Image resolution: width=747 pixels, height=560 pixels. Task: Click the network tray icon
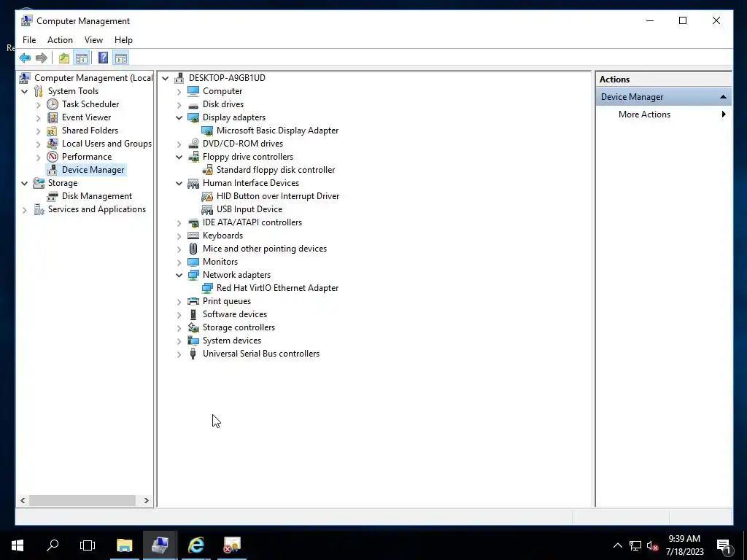635,545
